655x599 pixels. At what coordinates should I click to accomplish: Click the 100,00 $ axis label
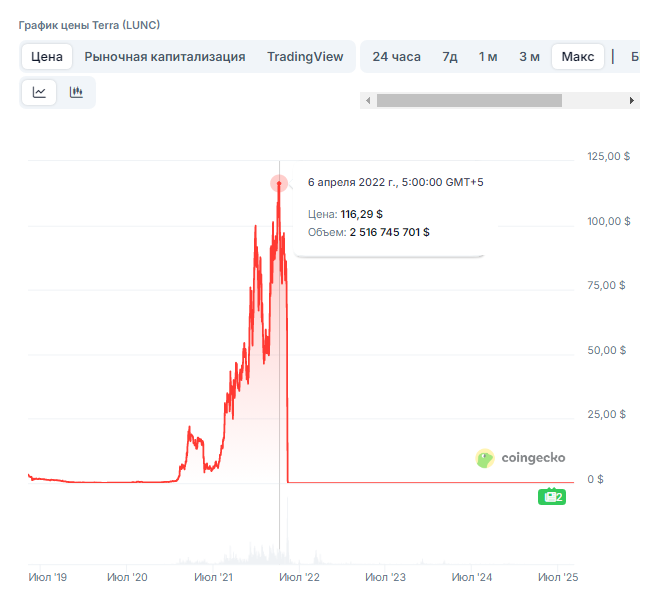pos(609,221)
